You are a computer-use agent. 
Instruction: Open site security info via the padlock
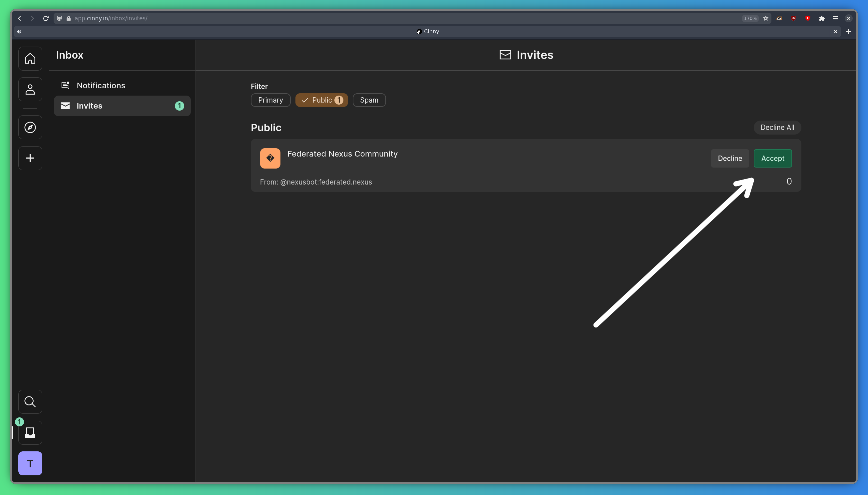(x=68, y=19)
